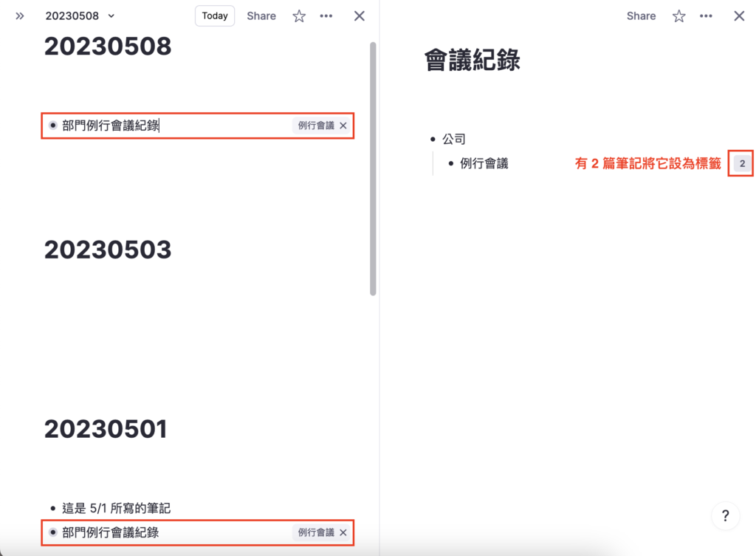Screen dimensions: 756x556
Task: Toggle the bullet of 部門例行會議紀錄 under 20230501
Action: point(54,532)
